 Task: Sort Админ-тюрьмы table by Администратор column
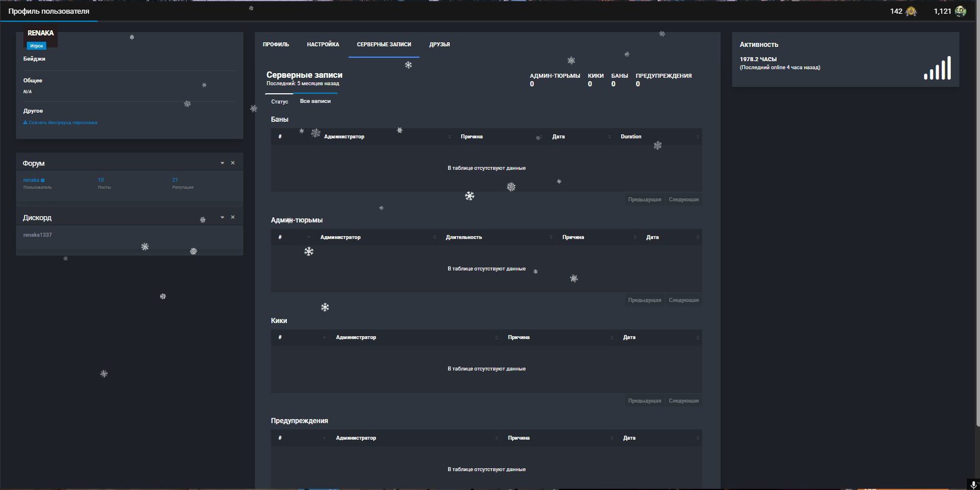pos(376,237)
